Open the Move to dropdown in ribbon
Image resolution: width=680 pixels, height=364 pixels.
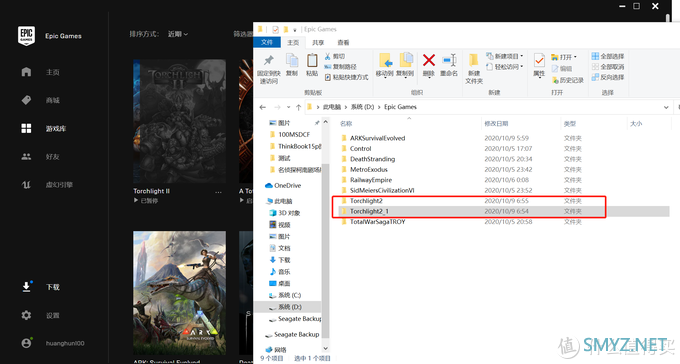(x=384, y=66)
